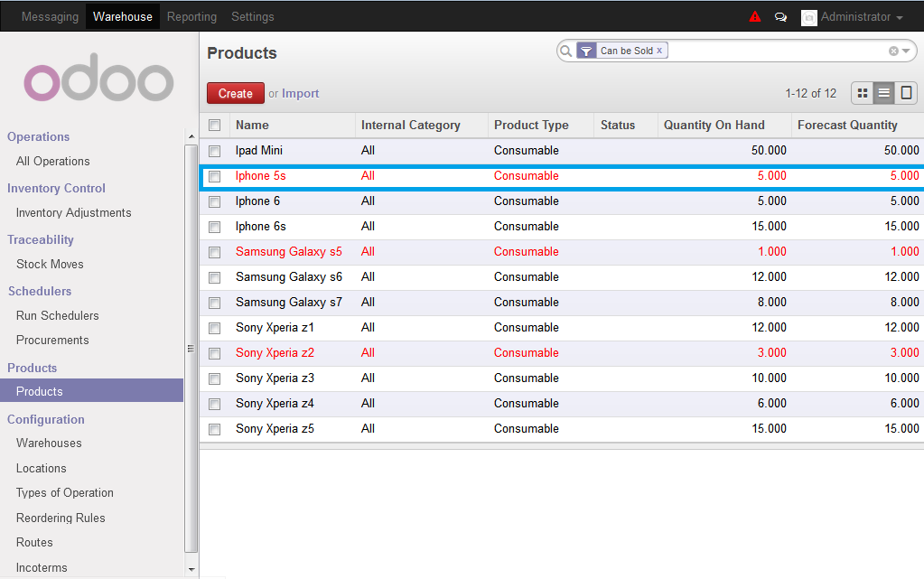Viewport: 924px width, 579px height.
Task: Open Locations configuration
Action: 42,468
